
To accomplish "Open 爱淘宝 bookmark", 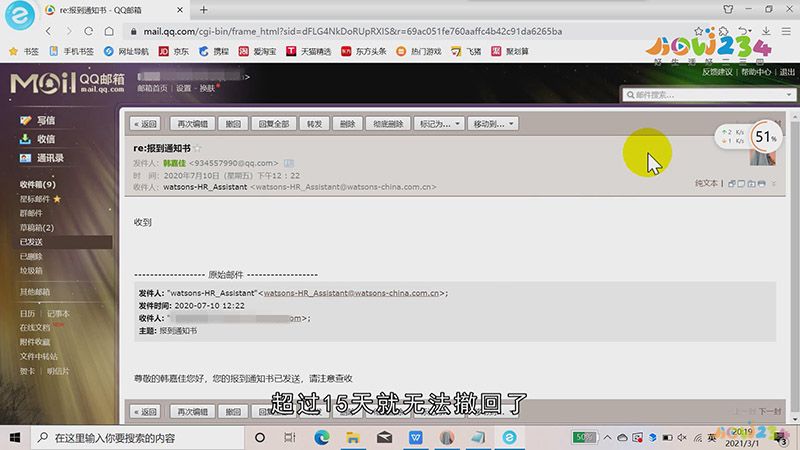I will tap(258, 51).
